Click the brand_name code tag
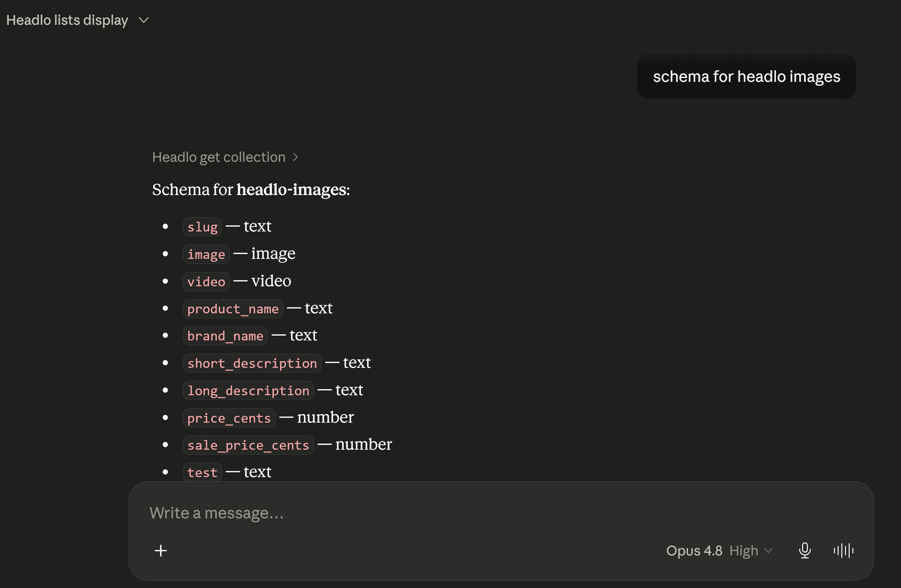The width and height of the screenshot is (901, 588). pos(225,336)
